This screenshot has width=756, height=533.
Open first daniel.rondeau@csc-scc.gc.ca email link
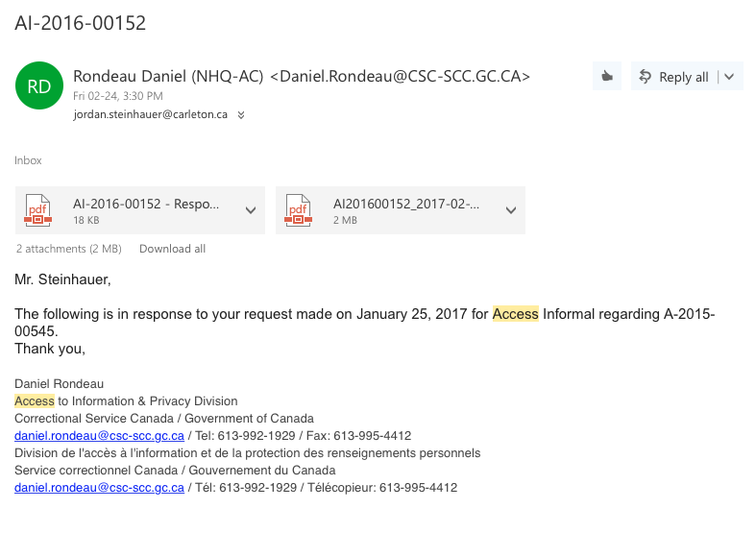(99, 436)
